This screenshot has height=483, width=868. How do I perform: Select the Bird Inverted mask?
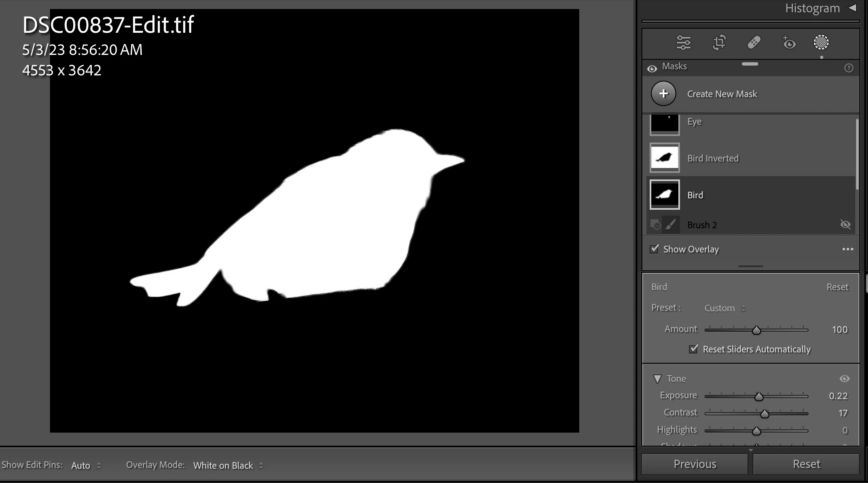[713, 158]
